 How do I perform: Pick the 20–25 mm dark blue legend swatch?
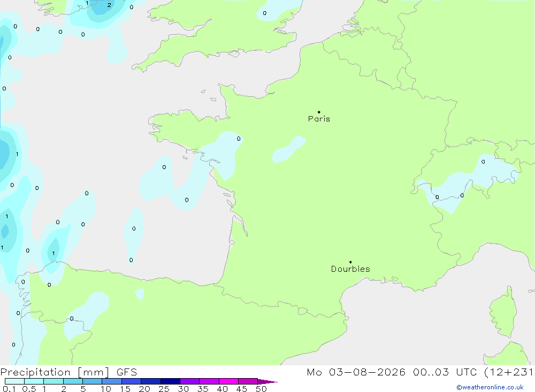click(x=151, y=381)
